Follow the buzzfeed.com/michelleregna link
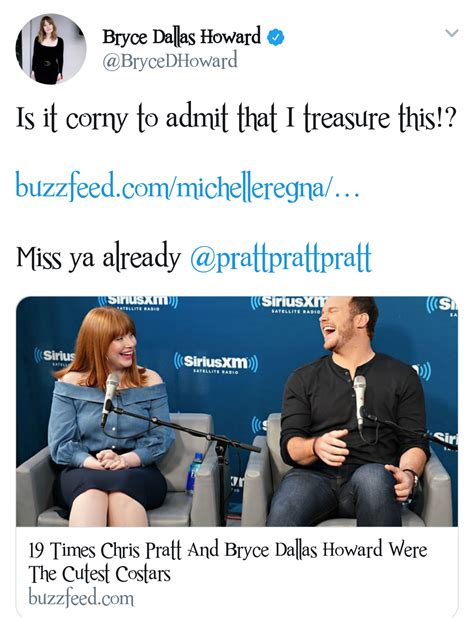Image resolution: width=474 pixels, height=618 pixels. tap(188, 186)
